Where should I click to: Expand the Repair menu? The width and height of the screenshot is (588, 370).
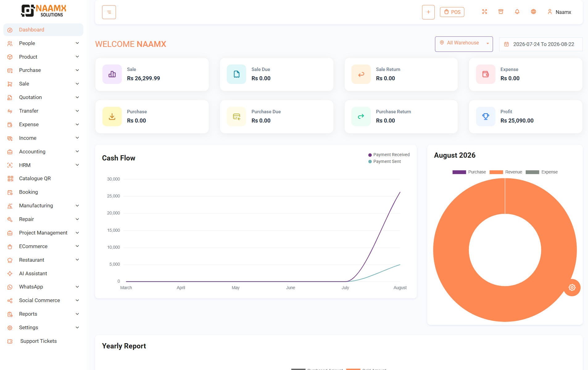(43, 219)
